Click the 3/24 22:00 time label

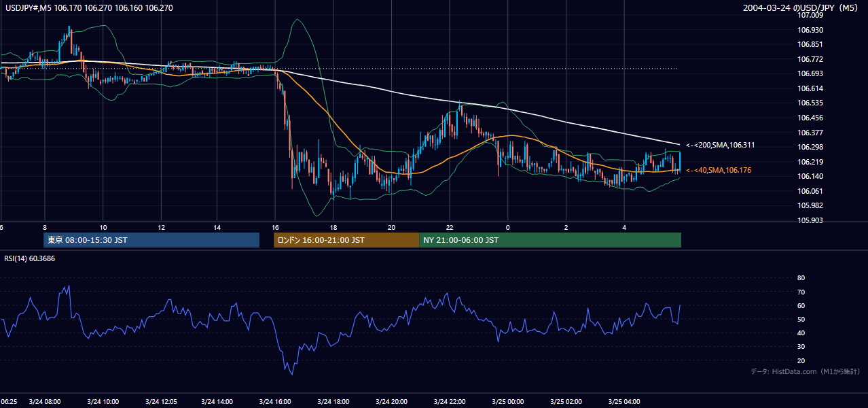[450, 402]
